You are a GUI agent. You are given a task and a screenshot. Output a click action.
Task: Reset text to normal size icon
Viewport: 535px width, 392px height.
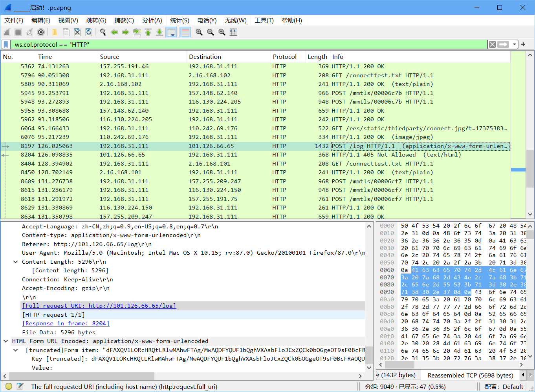pyautogui.click(x=222, y=32)
